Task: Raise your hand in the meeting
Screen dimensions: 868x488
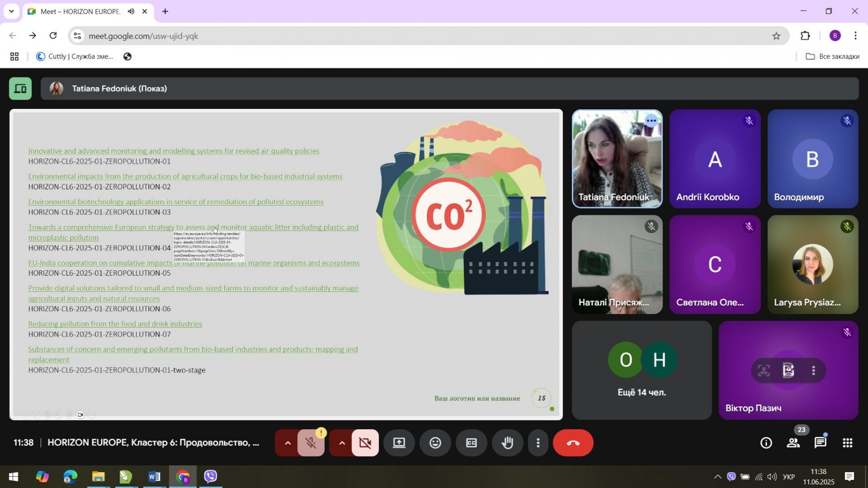Action: pyautogui.click(x=507, y=443)
